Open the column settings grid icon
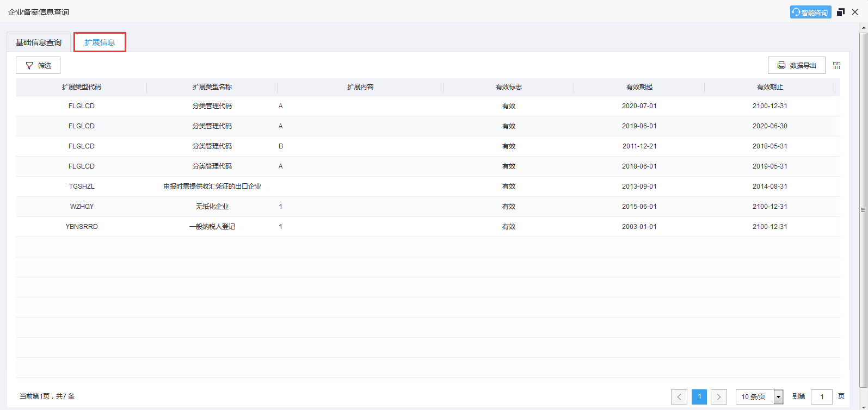 coord(837,65)
